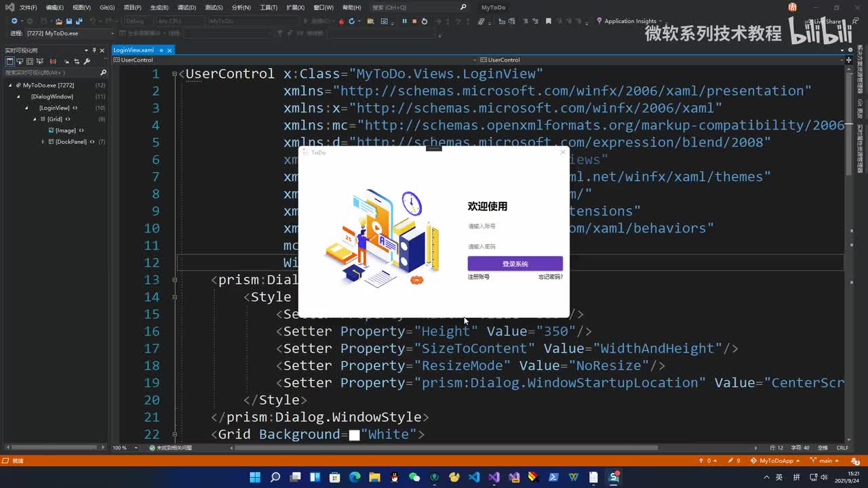The width and height of the screenshot is (868, 488).
Task: Pause debugging with the pause icon
Action: point(404,21)
